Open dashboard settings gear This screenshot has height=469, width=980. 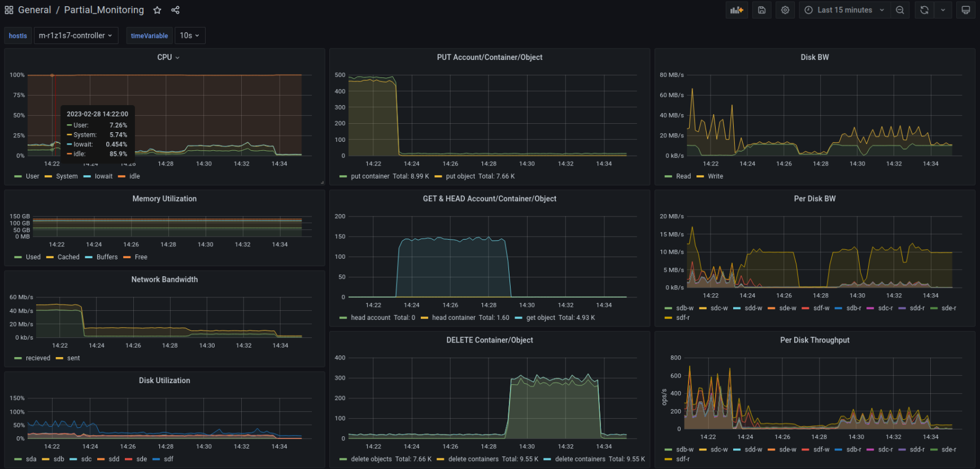click(x=785, y=10)
